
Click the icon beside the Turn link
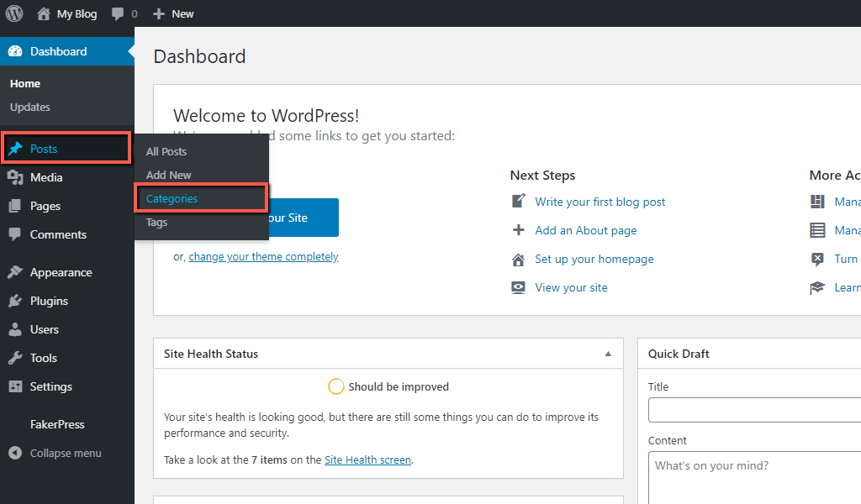[817, 259]
